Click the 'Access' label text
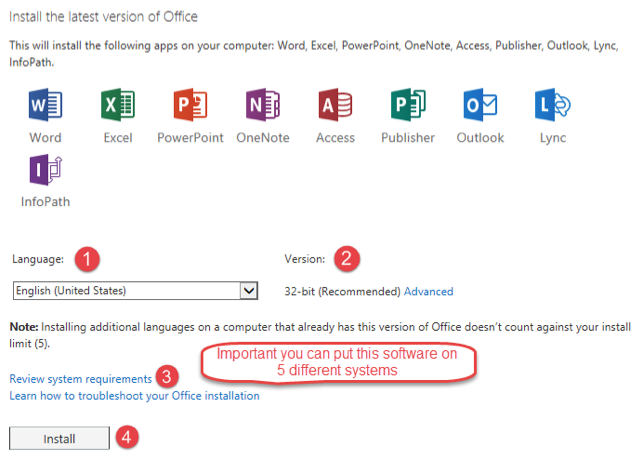The width and height of the screenshot is (640, 460). [x=335, y=138]
